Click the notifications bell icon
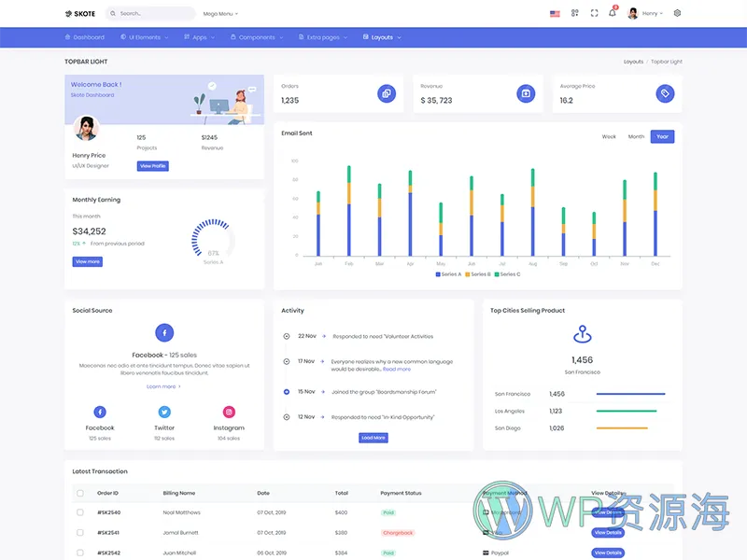The image size is (747, 560). pyautogui.click(x=613, y=14)
